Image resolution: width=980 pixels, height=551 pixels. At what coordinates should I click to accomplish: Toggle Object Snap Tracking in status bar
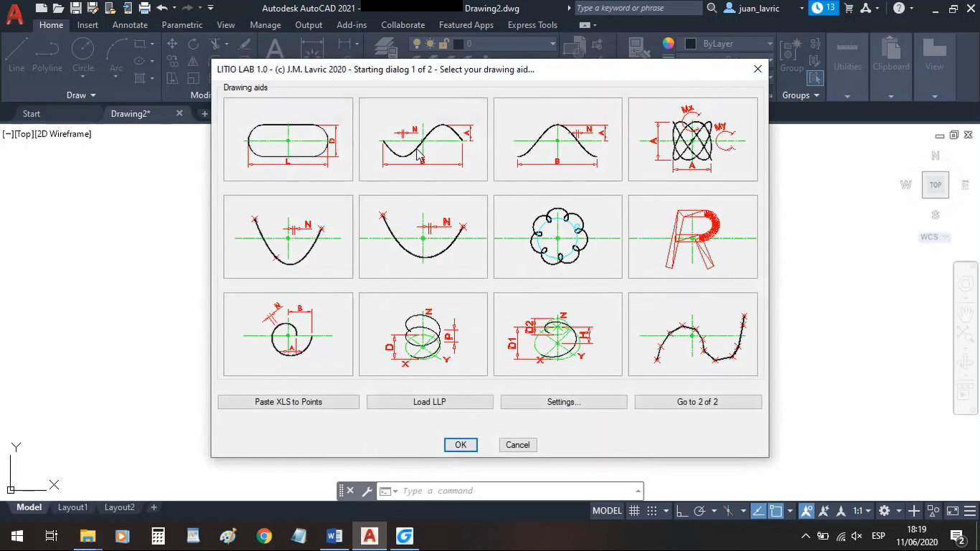tap(758, 511)
